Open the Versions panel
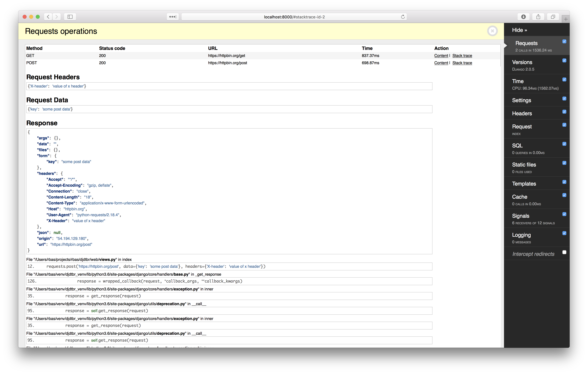588x374 pixels. [522, 62]
